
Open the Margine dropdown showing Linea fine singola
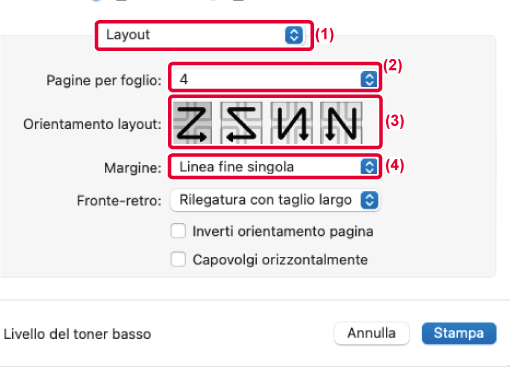pyautogui.click(x=275, y=166)
